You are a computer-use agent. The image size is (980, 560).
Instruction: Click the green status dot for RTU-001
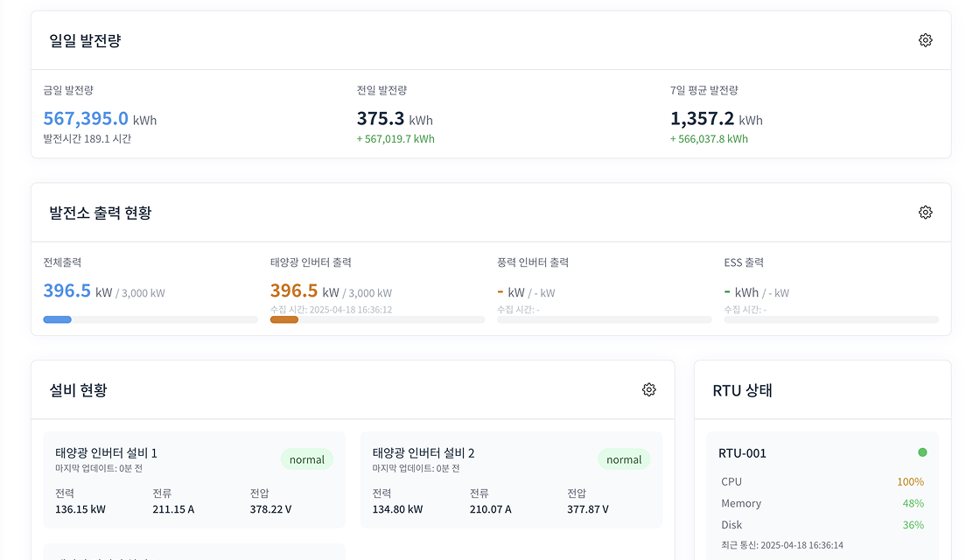click(x=922, y=452)
